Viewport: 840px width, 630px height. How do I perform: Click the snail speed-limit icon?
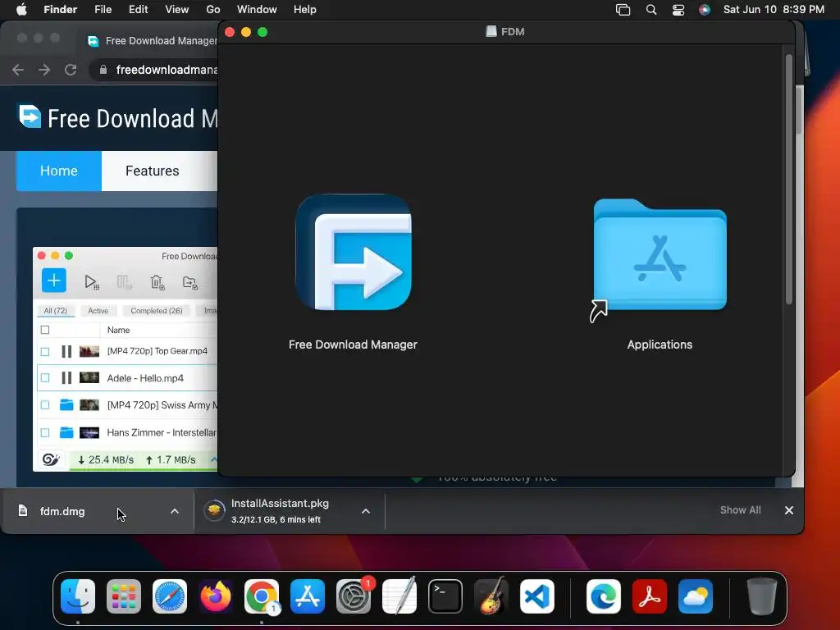[x=51, y=459]
